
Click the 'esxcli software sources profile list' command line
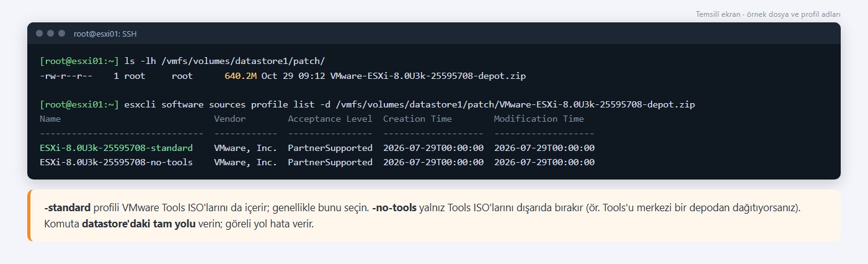pos(410,104)
